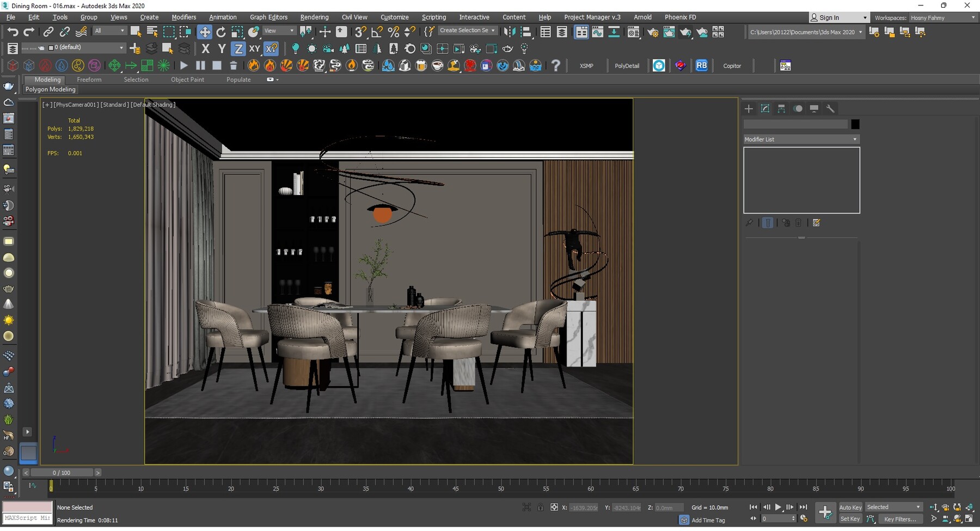The image size is (980, 531).
Task: Click the X coordinate input field
Action: [x=584, y=507]
